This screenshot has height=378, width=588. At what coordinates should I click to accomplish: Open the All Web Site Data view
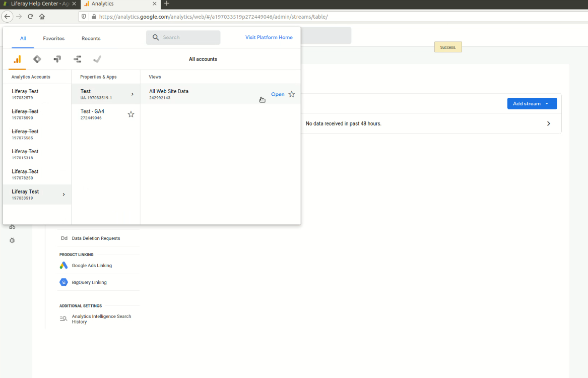tap(278, 95)
